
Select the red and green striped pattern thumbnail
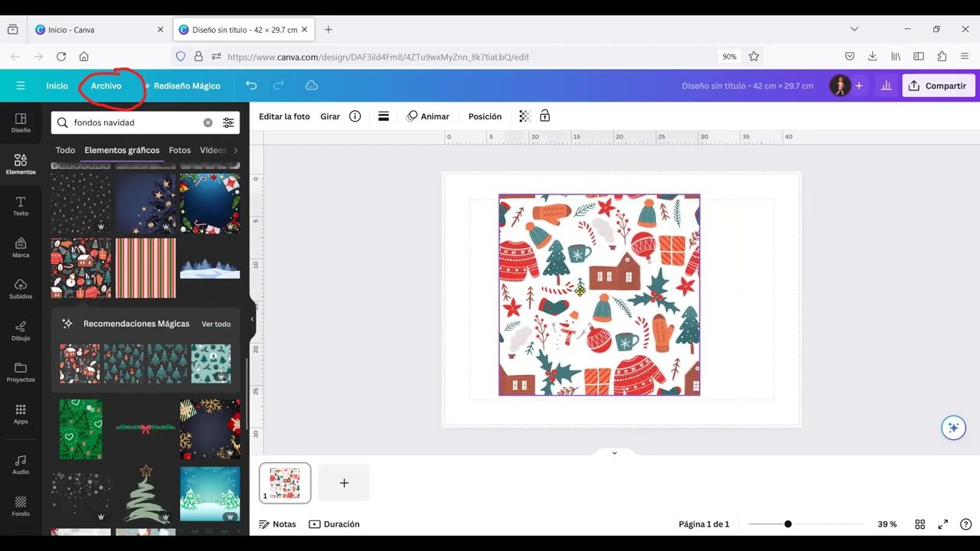click(145, 268)
